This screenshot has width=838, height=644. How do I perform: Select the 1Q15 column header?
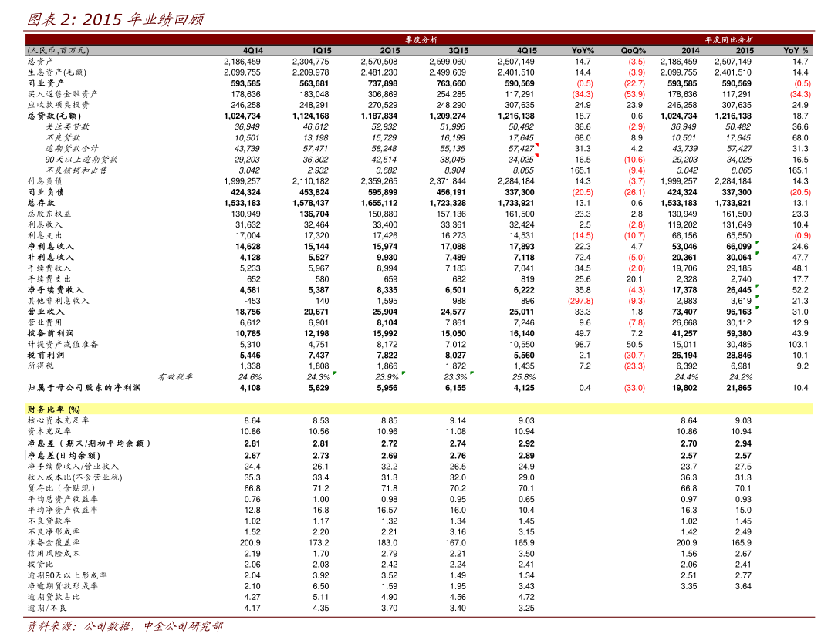click(321, 50)
